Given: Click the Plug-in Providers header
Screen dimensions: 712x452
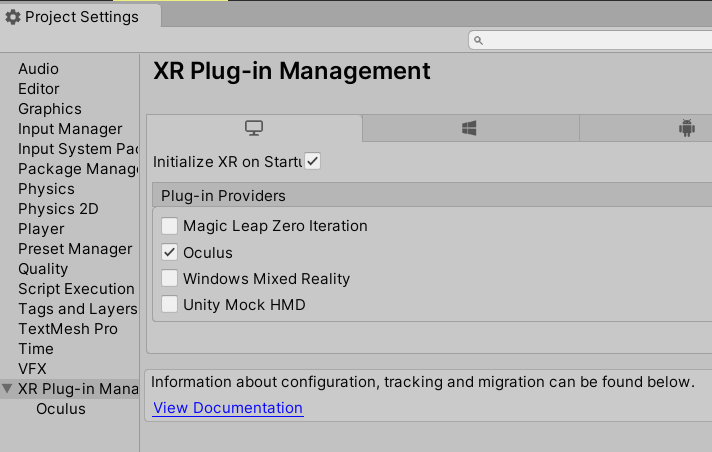Looking at the screenshot, I should [432, 196].
